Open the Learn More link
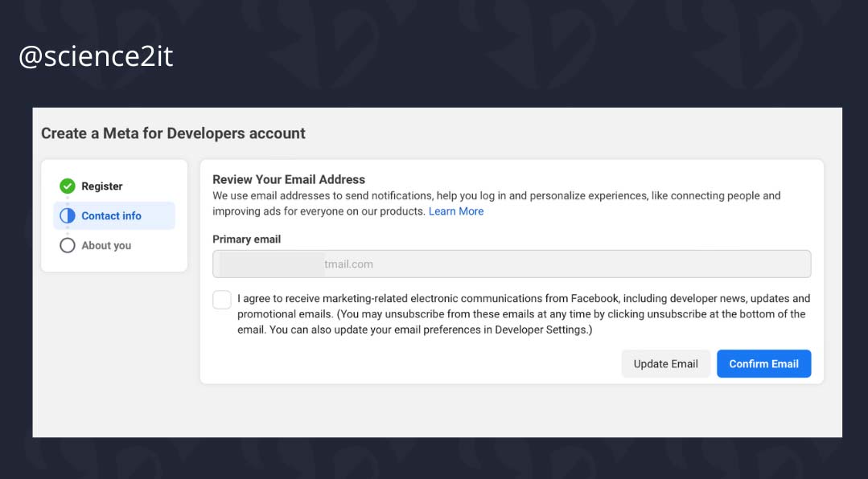The image size is (868, 479). [456, 211]
